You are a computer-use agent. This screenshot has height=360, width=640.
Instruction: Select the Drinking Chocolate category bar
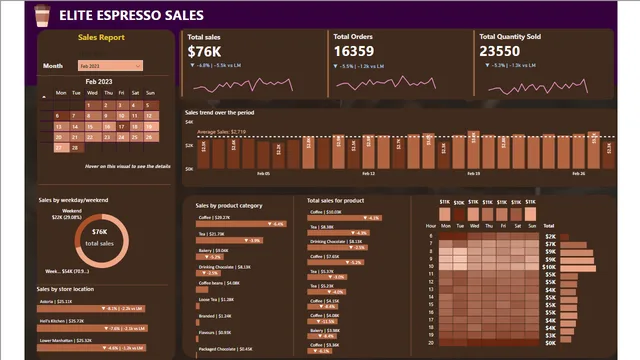tap(208, 273)
